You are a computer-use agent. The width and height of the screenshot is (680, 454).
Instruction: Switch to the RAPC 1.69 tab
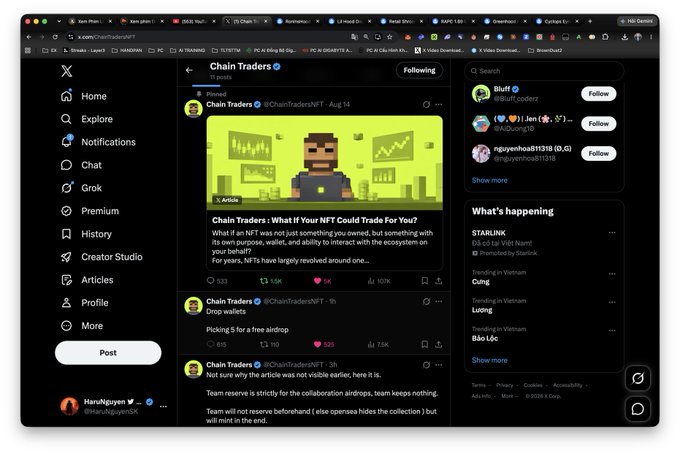click(x=452, y=21)
